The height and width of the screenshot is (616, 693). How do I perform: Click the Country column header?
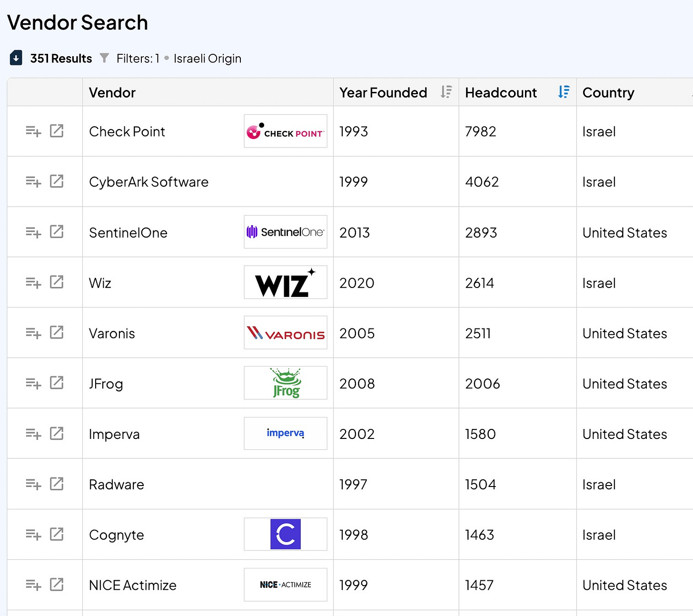tap(634, 92)
